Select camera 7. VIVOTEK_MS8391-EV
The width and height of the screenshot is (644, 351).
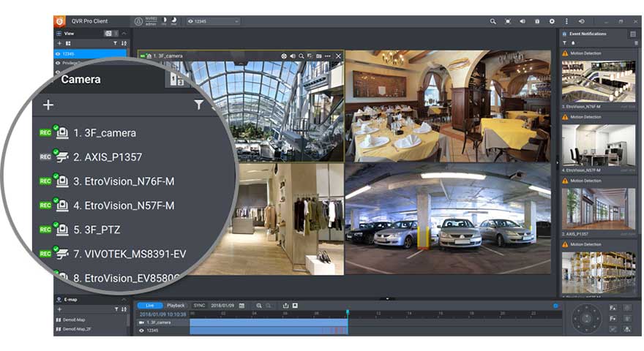pos(130,254)
